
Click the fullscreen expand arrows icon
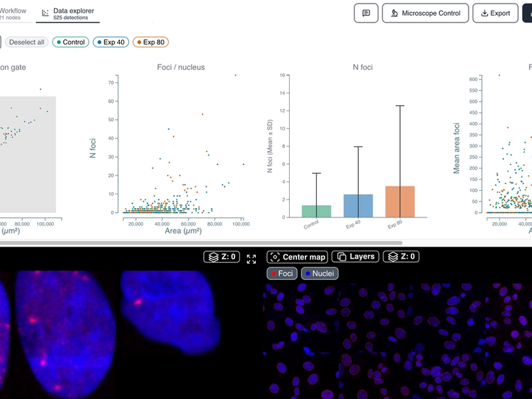(252, 259)
